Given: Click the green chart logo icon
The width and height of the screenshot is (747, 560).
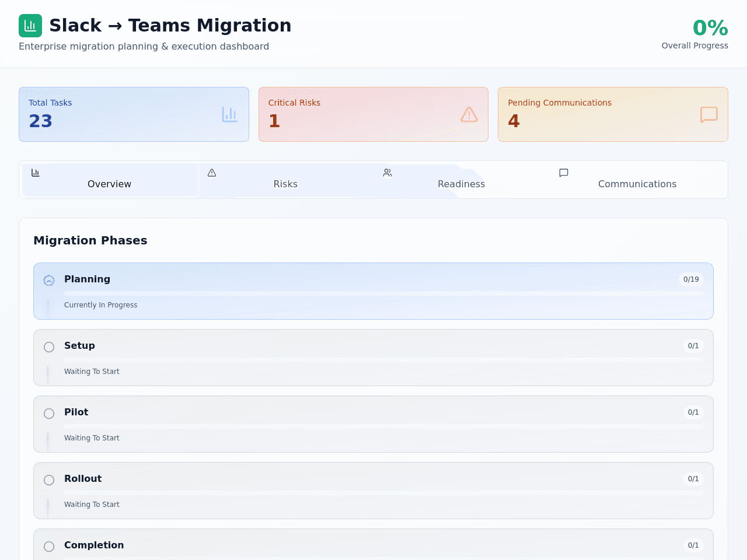Looking at the screenshot, I should [x=30, y=26].
